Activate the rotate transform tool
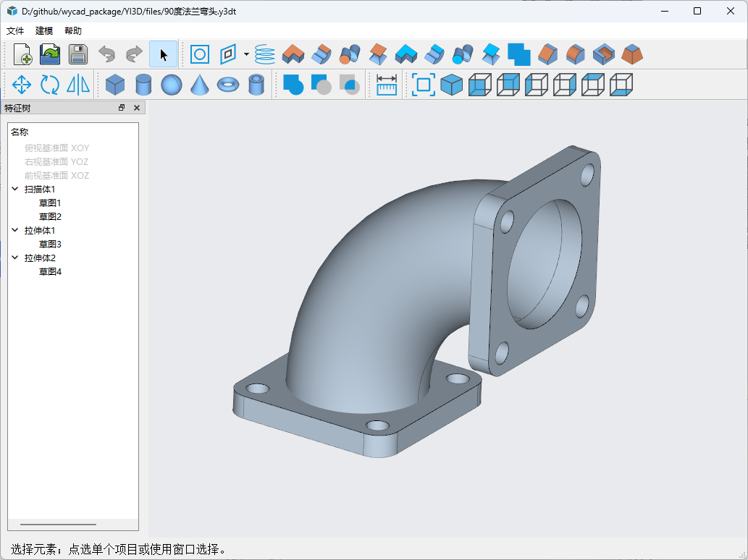The width and height of the screenshot is (748, 560). pyautogui.click(x=50, y=85)
